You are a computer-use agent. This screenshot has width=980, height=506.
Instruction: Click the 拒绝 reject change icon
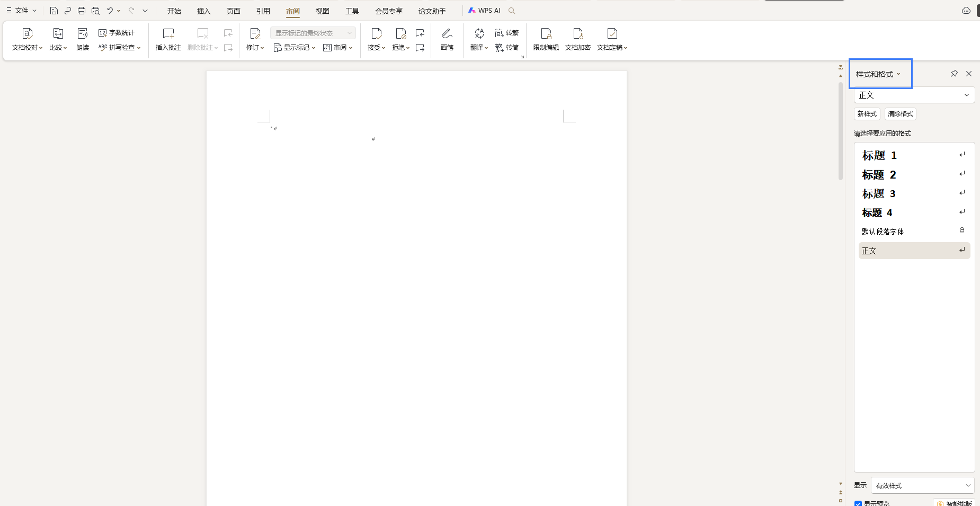[x=400, y=34]
